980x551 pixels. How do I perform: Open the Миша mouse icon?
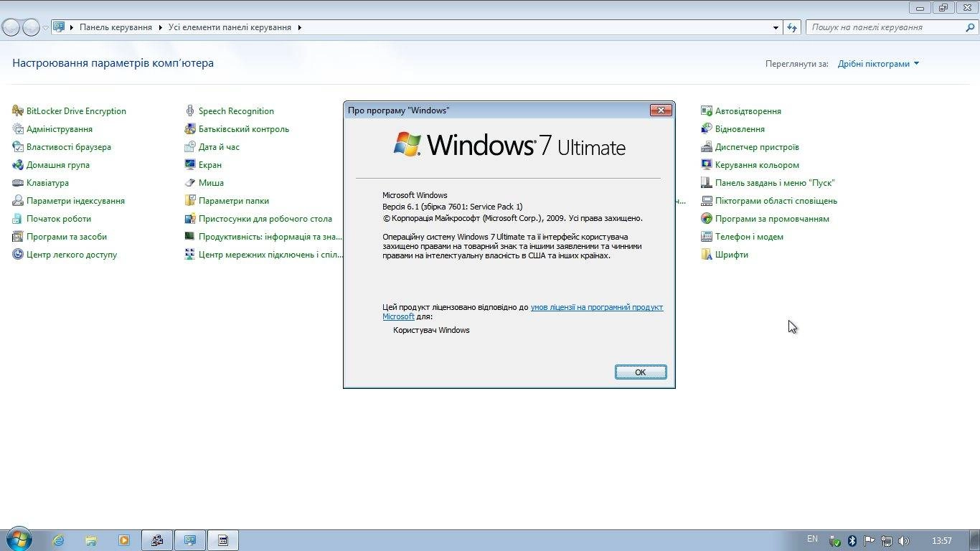[x=190, y=183]
